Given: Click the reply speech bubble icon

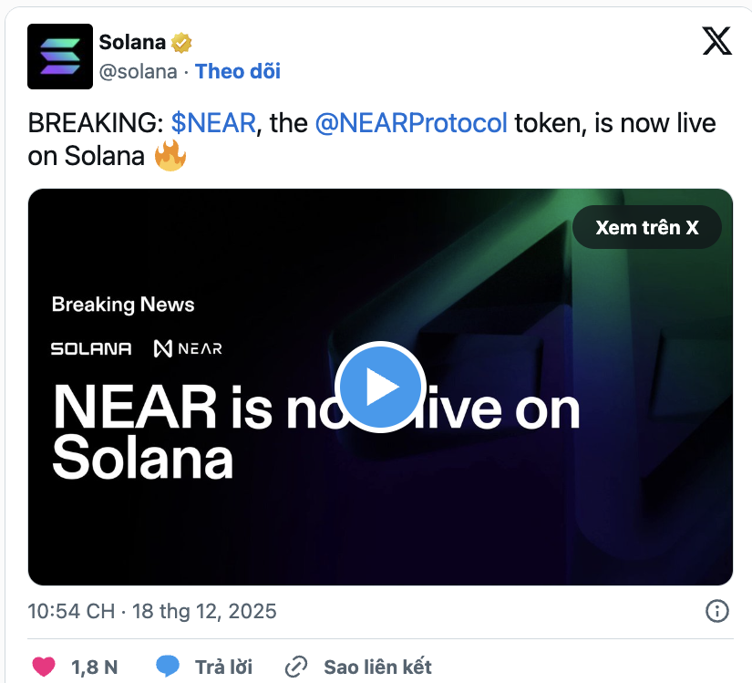Looking at the screenshot, I should pos(168,666).
